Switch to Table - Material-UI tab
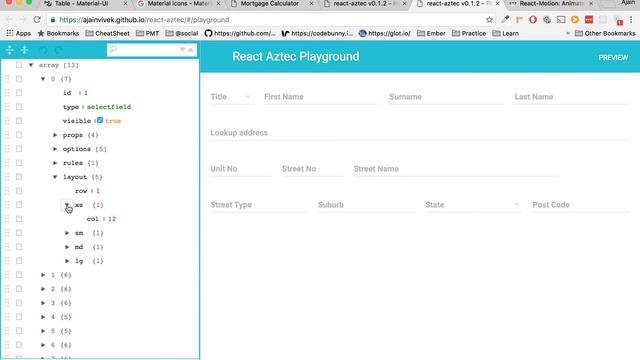640x360 pixels. (82, 4)
